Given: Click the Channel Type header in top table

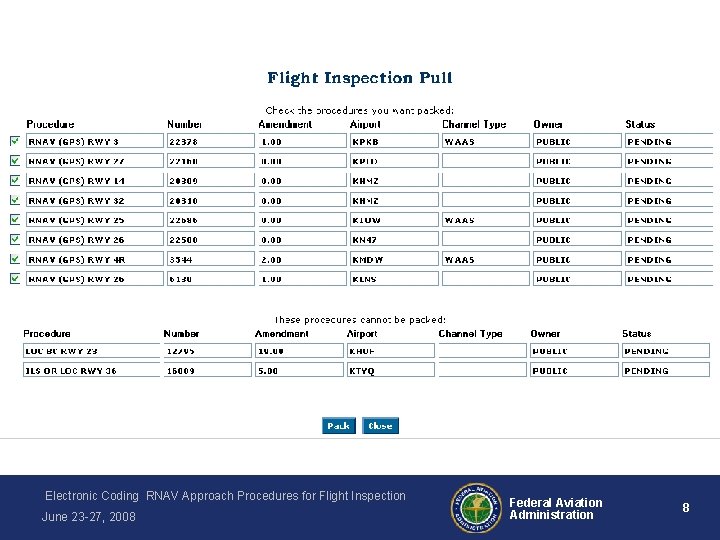Looking at the screenshot, I should pos(474,125).
